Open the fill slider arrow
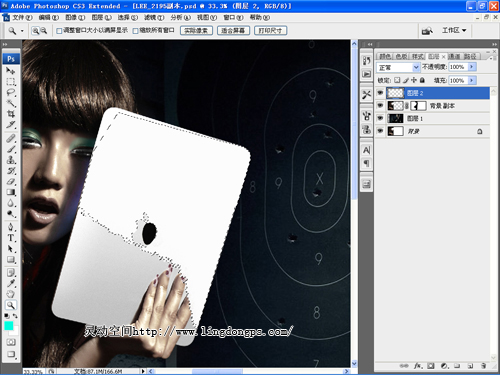500x375 pixels. [x=472, y=80]
